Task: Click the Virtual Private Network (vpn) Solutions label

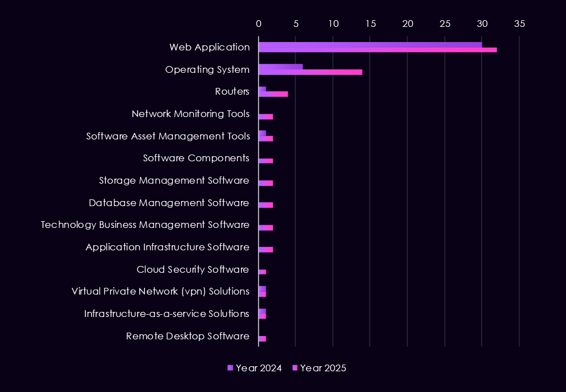Action: [160, 291]
